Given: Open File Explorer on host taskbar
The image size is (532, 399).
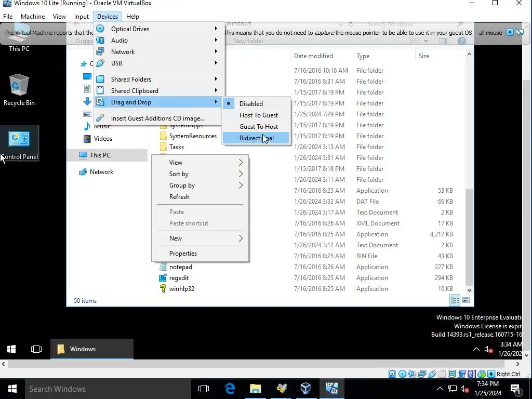Looking at the screenshot, I should (255, 389).
